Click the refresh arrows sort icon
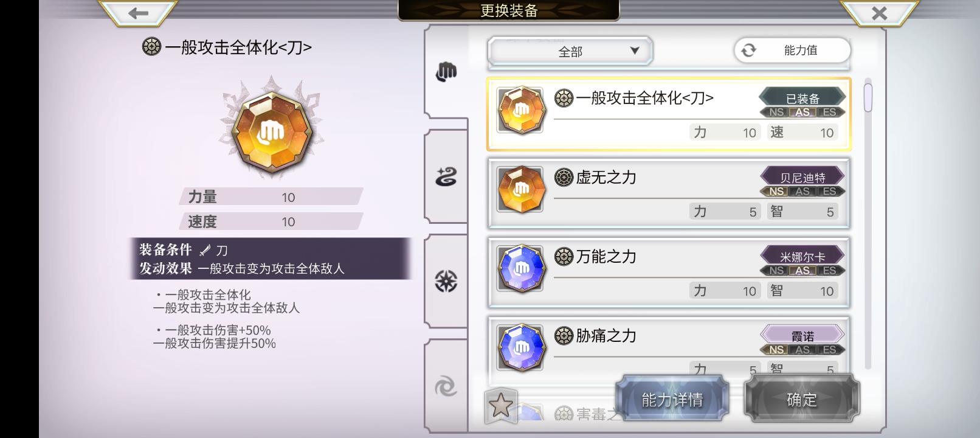Viewport: 980px width, 438px height. (749, 50)
